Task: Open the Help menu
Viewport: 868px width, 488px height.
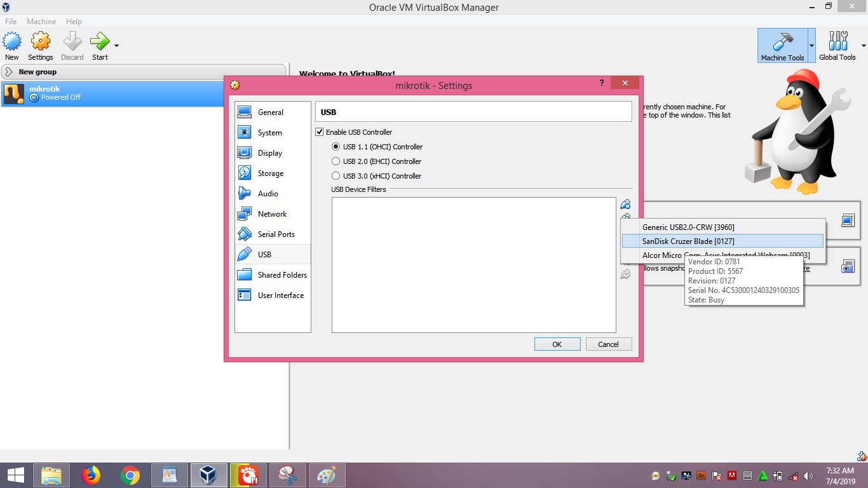Action: [74, 22]
